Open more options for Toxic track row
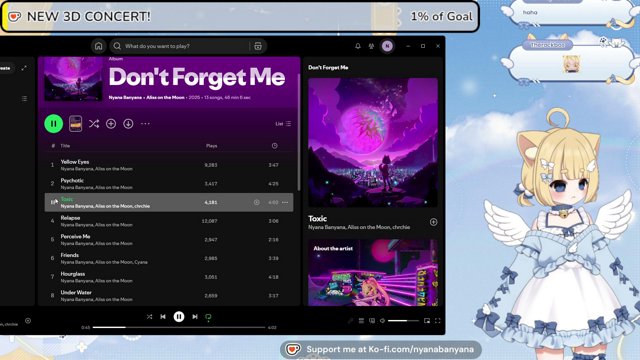Viewport: 640px width, 360px height. pyautogui.click(x=285, y=202)
